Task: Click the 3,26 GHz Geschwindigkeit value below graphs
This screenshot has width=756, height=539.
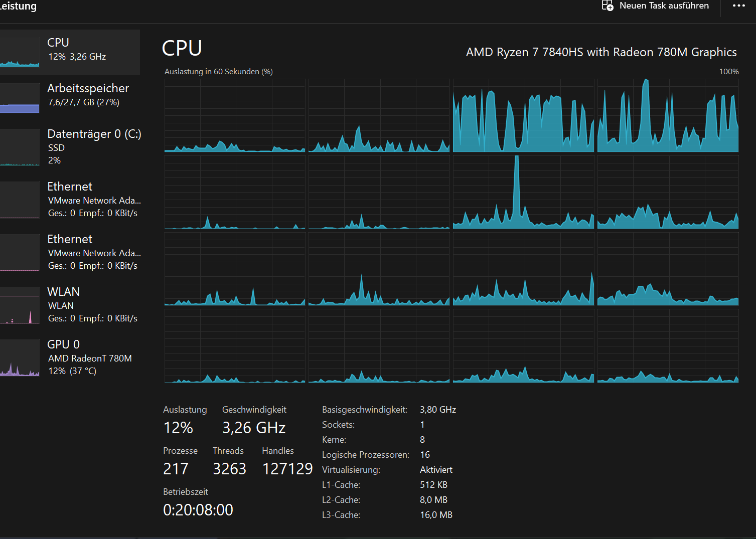Action: coord(254,428)
